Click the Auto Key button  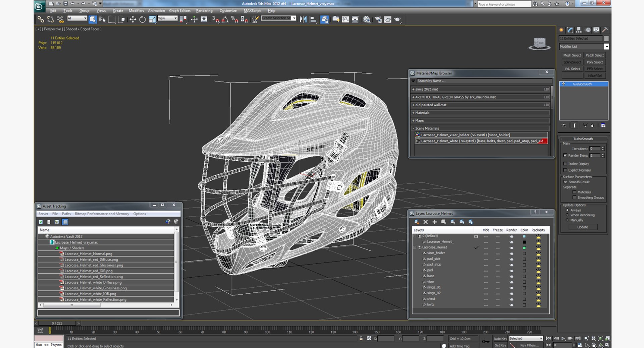click(x=500, y=339)
